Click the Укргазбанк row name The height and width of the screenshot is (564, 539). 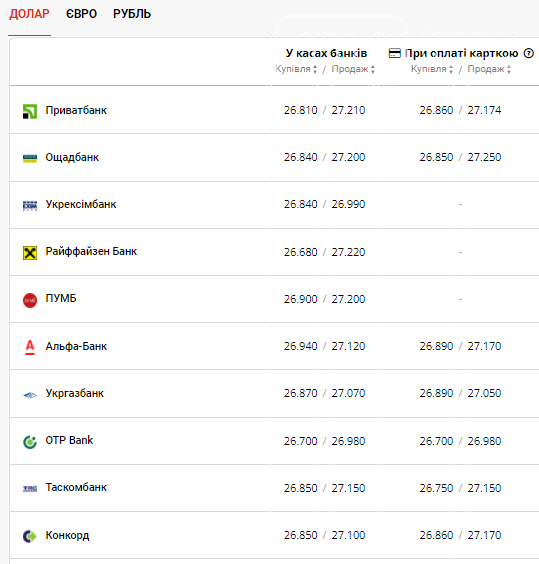(x=74, y=393)
